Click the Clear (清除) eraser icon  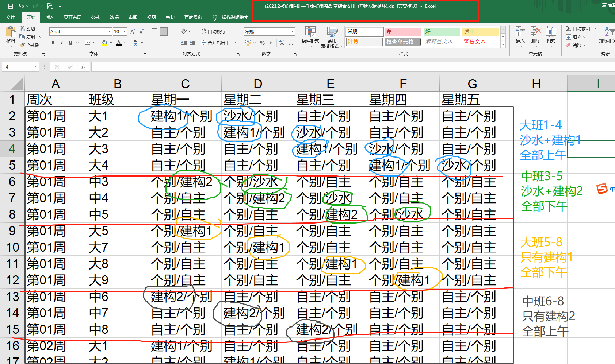coord(568,45)
